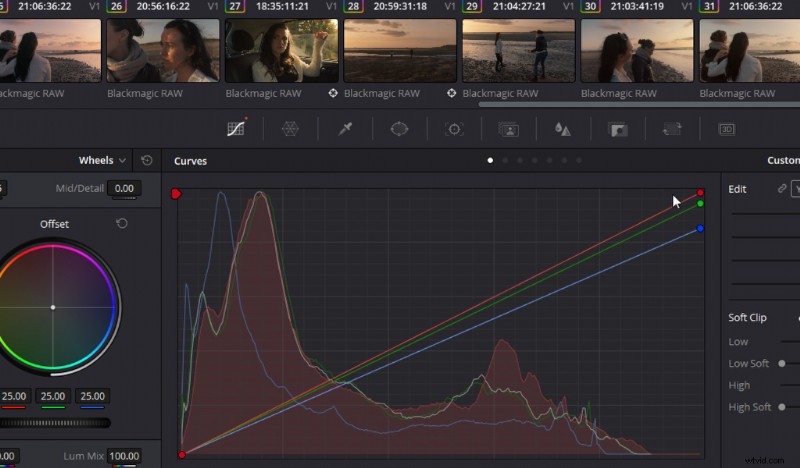Switch to sixth curves mode dot
Screen dimensions: 800x468
tap(564, 160)
